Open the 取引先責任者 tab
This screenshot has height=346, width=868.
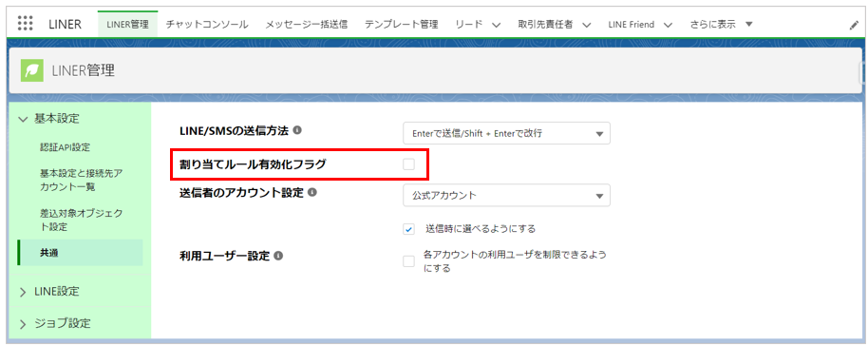pos(546,24)
